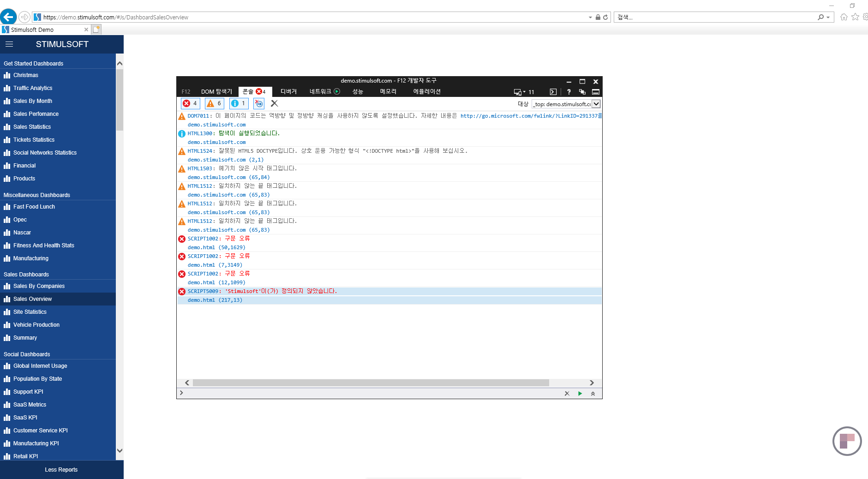Click the dock devtools window icon
Viewport: 868px width, 479px height.
(x=596, y=92)
